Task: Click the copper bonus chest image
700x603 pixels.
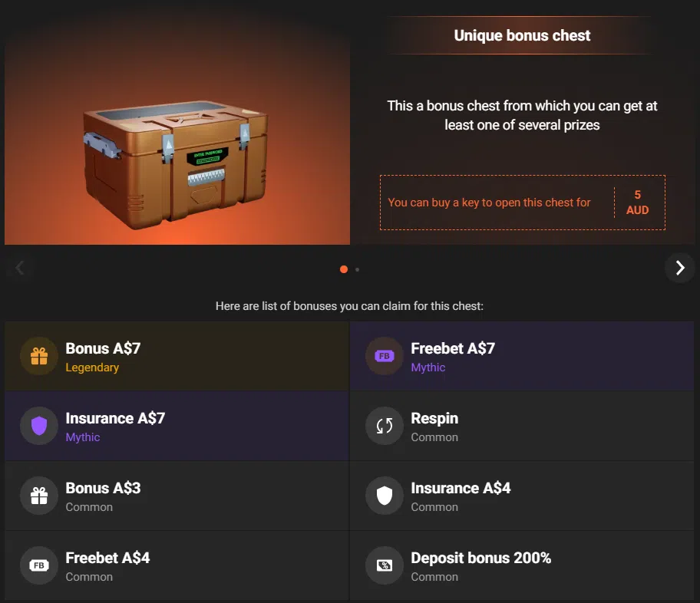Action: pyautogui.click(x=176, y=158)
